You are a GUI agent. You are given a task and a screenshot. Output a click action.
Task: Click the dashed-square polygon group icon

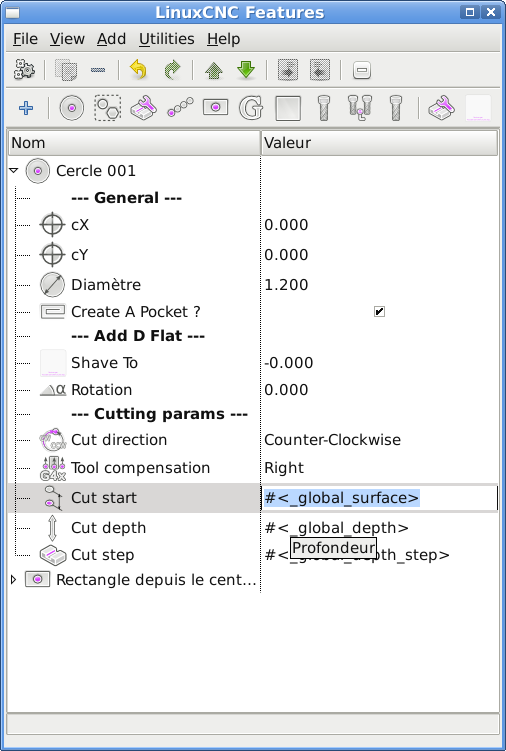tap(108, 108)
